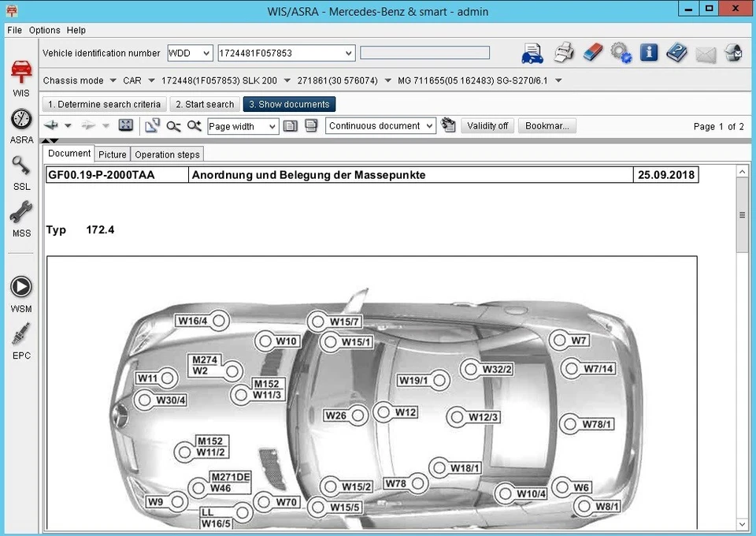Open the Options menu
The height and width of the screenshot is (536, 756).
[x=43, y=30]
